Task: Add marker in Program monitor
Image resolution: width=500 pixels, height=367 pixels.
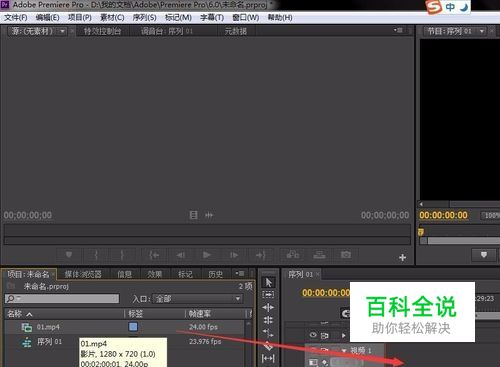Action: click(x=484, y=255)
